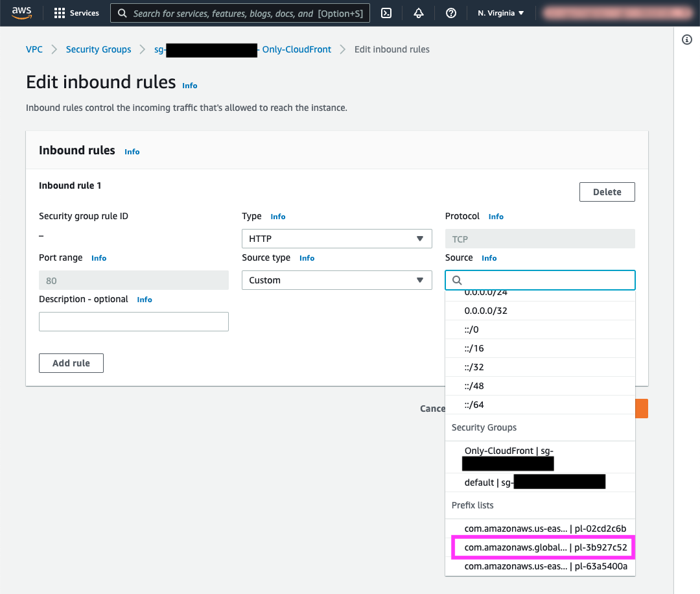Select ::/64 from source list
Viewport: 700px width, 594px height.
pos(540,405)
